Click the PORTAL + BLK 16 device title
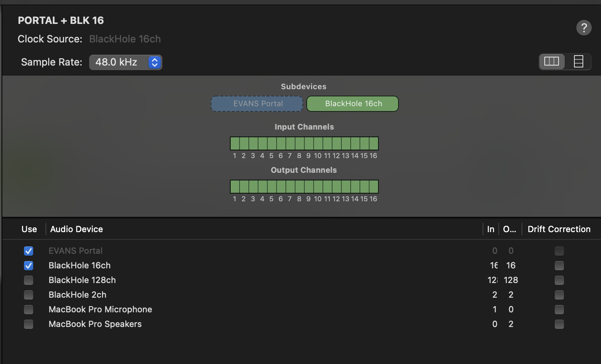The width and height of the screenshot is (601, 364). tap(61, 20)
